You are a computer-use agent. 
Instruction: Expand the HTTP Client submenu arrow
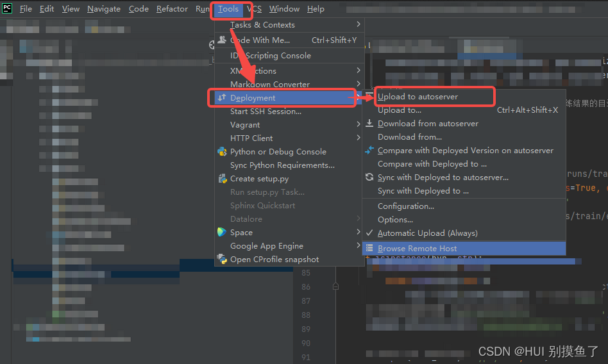pos(359,138)
